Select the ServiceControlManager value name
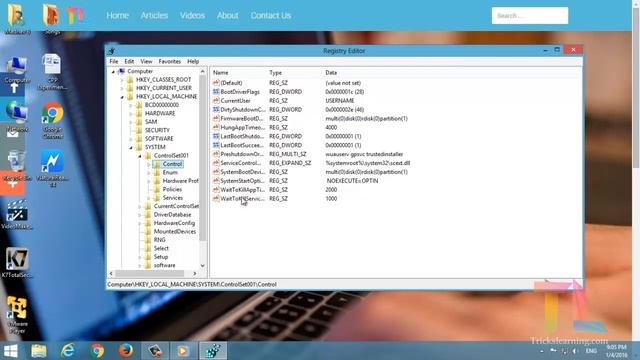Screen dimensions: 640x360 tap(241, 163)
